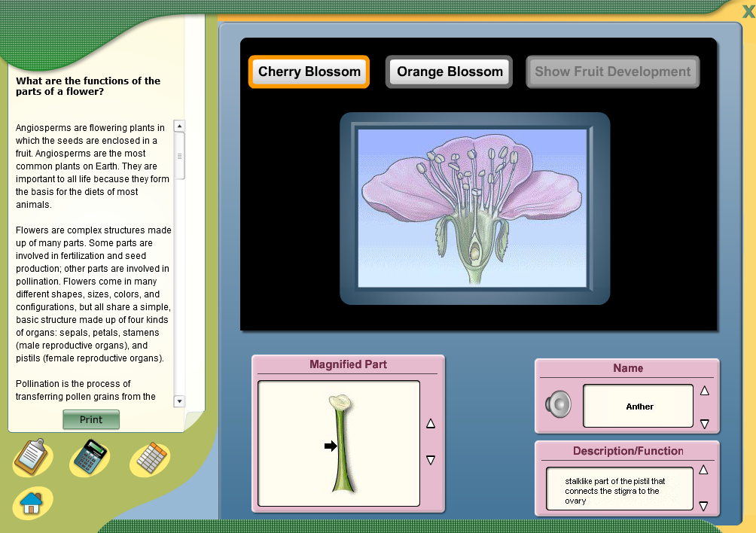
Task: Open the clipboard notes icon
Action: [32, 457]
